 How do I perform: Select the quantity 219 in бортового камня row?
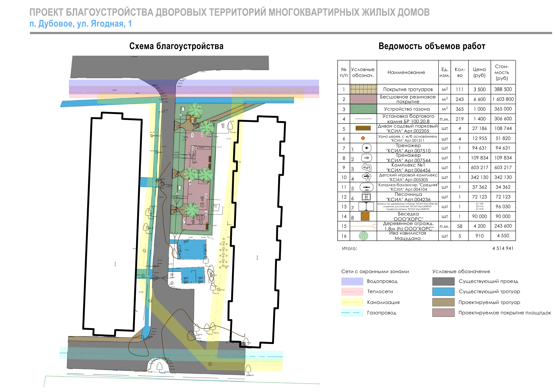pyautogui.click(x=459, y=119)
